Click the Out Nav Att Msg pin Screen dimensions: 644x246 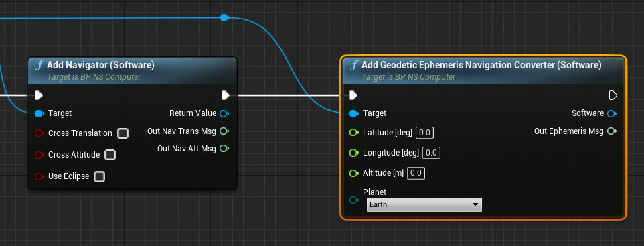point(224,149)
